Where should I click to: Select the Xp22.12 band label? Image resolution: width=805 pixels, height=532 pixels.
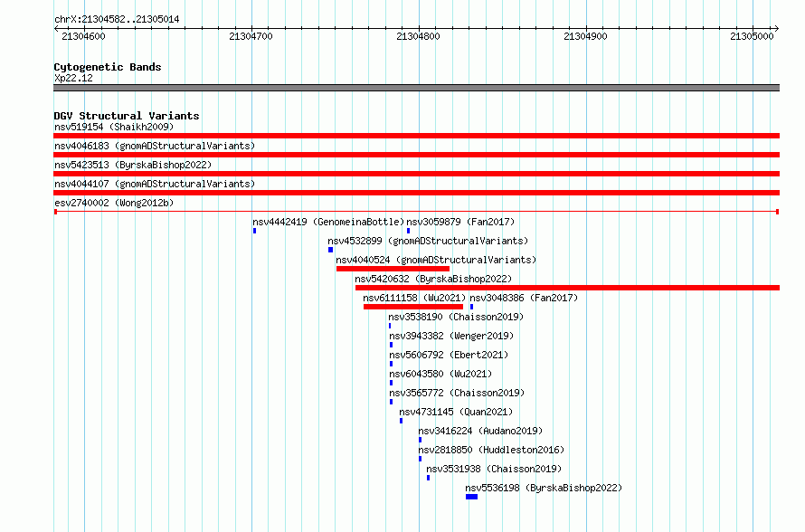tap(73, 78)
